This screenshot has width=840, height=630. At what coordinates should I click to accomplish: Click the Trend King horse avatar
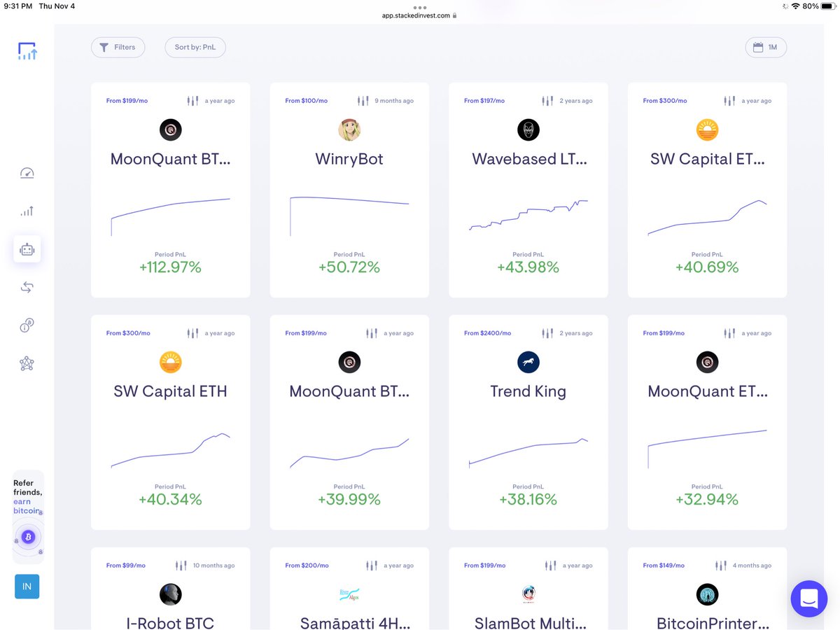(x=528, y=362)
